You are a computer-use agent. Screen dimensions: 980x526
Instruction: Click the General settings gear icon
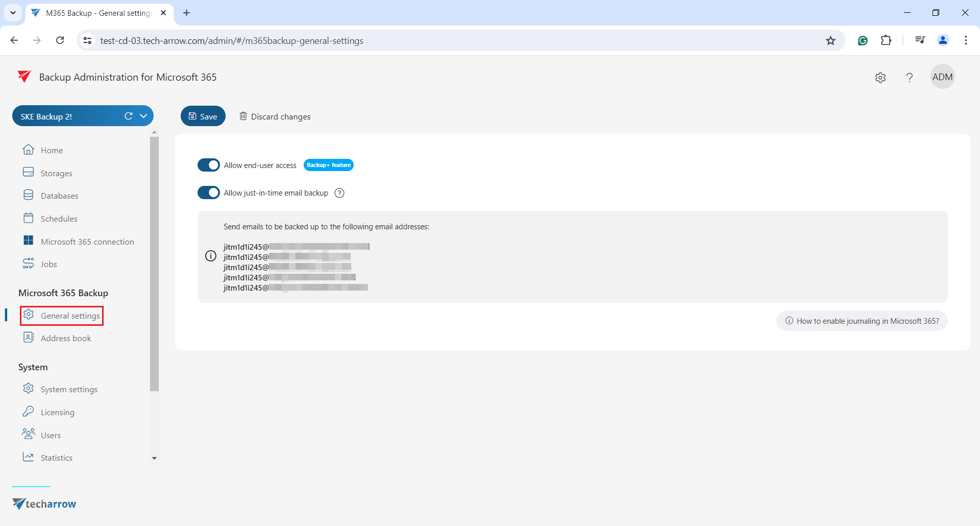29,315
